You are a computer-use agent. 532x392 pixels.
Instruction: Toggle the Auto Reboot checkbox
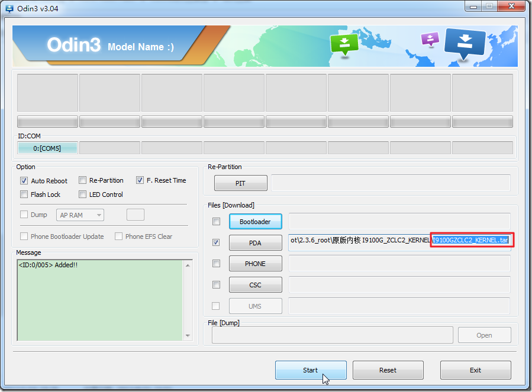click(24, 181)
